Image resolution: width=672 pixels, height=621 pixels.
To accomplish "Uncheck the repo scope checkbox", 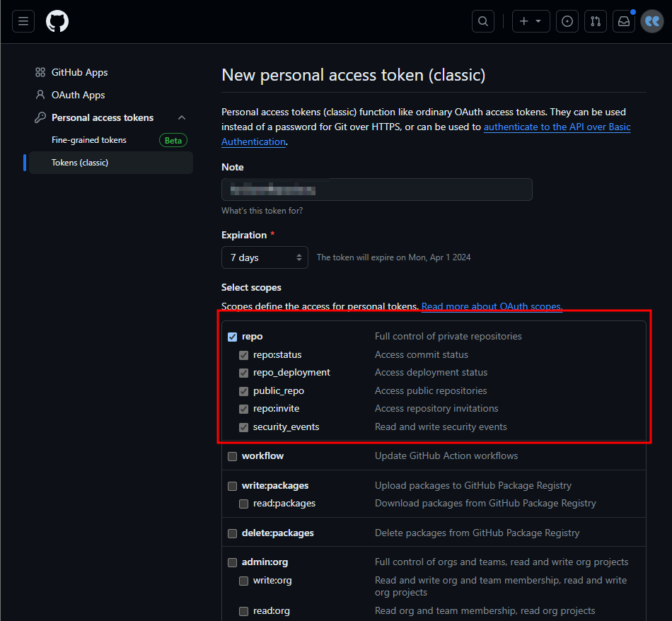I will click(x=232, y=337).
